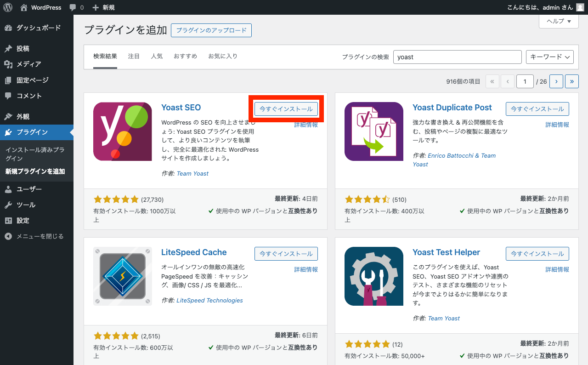Open the comments bubble icon in admin bar

pos(73,7)
